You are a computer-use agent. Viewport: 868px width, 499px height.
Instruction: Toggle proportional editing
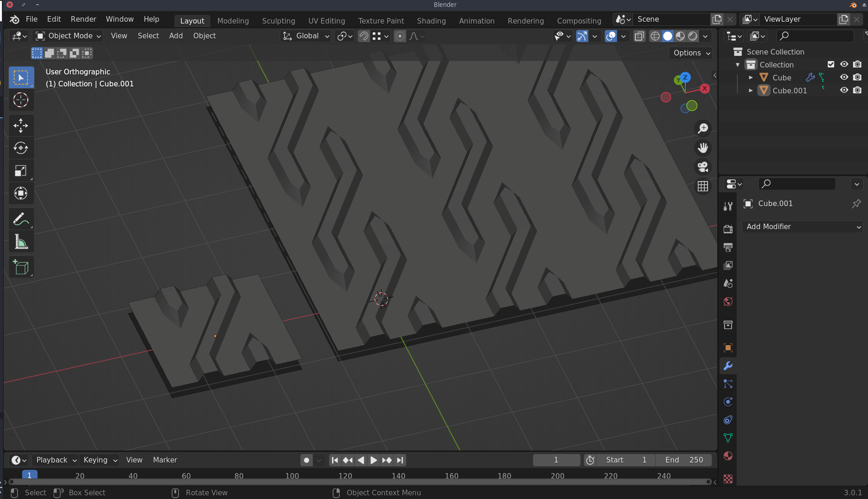(400, 36)
